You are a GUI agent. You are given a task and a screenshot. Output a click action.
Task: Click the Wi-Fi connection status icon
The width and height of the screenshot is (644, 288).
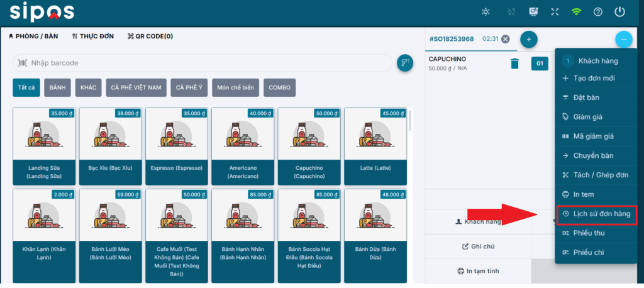coord(576,12)
